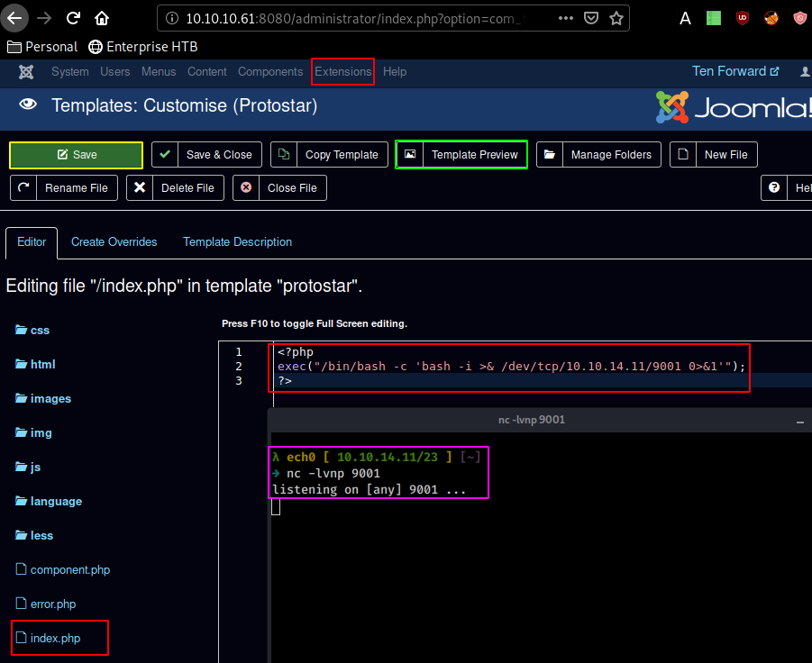This screenshot has width=812, height=663.
Task: Switch to the Template Description tab
Action: [x=237, y=242]
